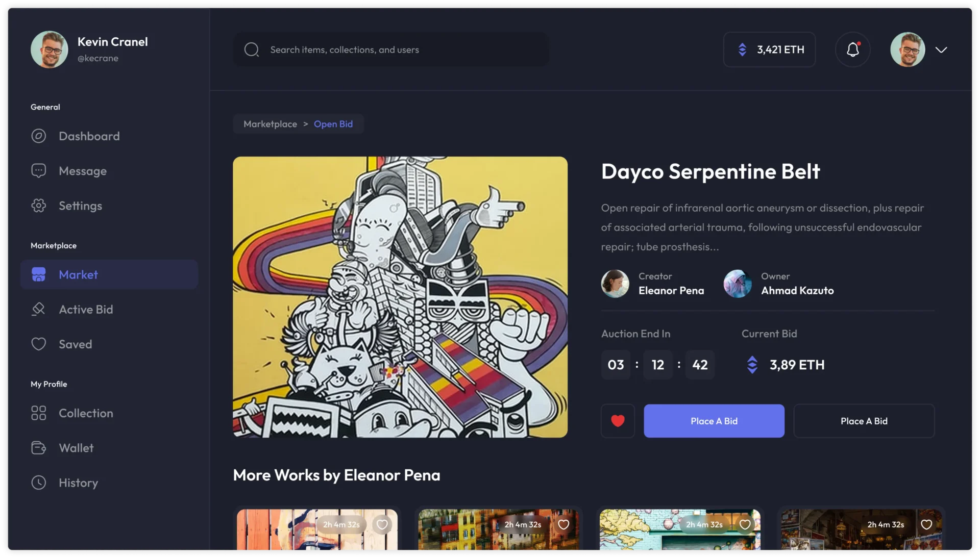This screenshot has height=558, width=980.
Task: Open the Collection grid icon
Action: click(39, 413)
